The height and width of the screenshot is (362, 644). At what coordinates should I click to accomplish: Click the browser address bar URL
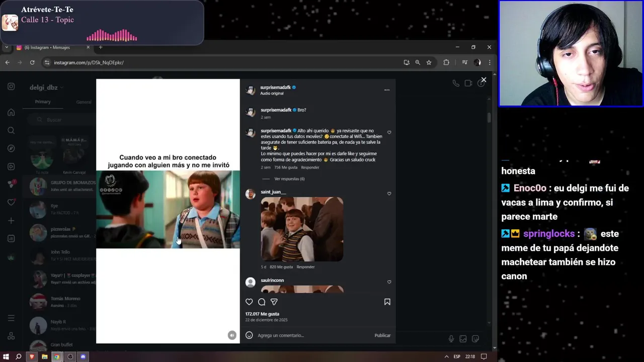coord(89,62)
